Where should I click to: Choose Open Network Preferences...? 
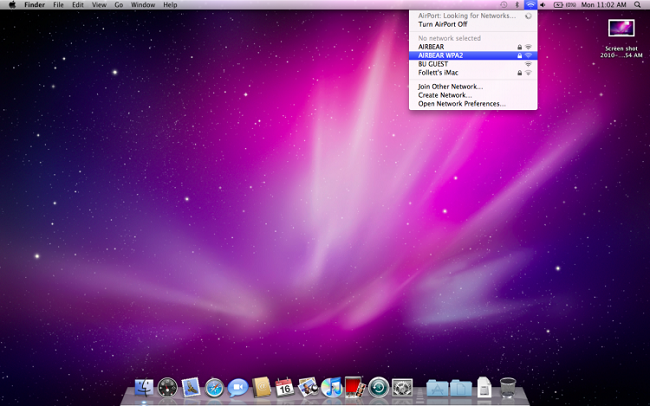(473, 104)
